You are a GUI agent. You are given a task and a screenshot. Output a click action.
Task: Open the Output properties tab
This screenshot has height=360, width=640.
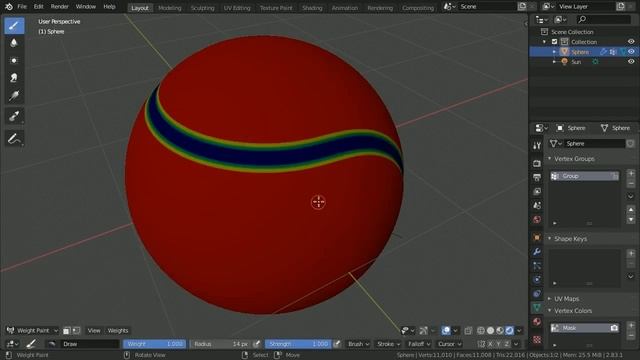pyautogui.click(x=537, y=177)
